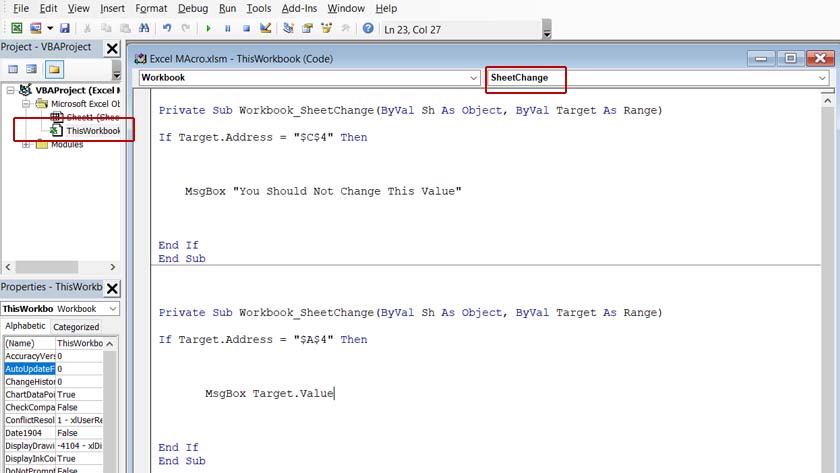Toggle Design Mode icon
The image size is (840, 473).
tap(265, 28)
